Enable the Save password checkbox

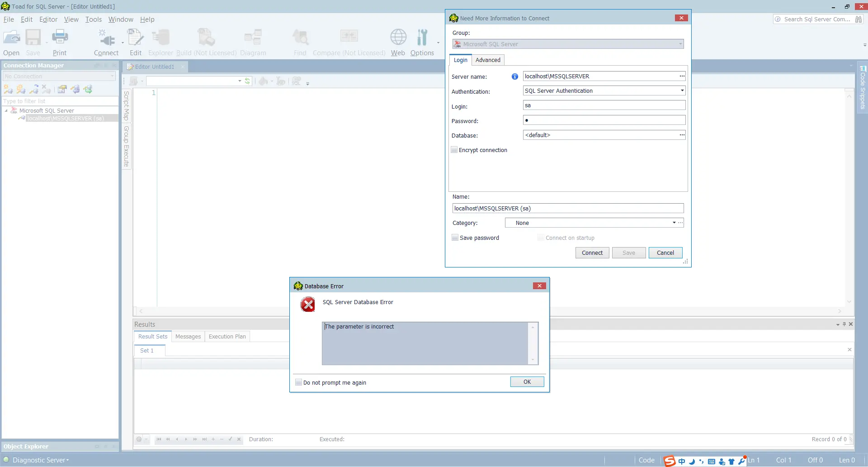click(x=455, y=238)
